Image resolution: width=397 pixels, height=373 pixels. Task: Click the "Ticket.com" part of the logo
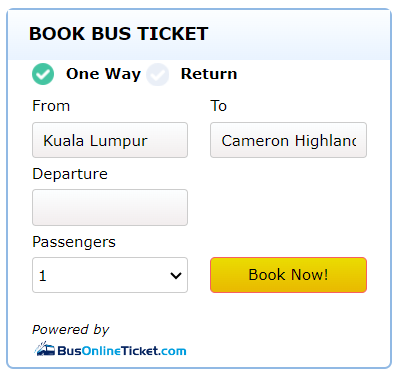coord(153,351)
